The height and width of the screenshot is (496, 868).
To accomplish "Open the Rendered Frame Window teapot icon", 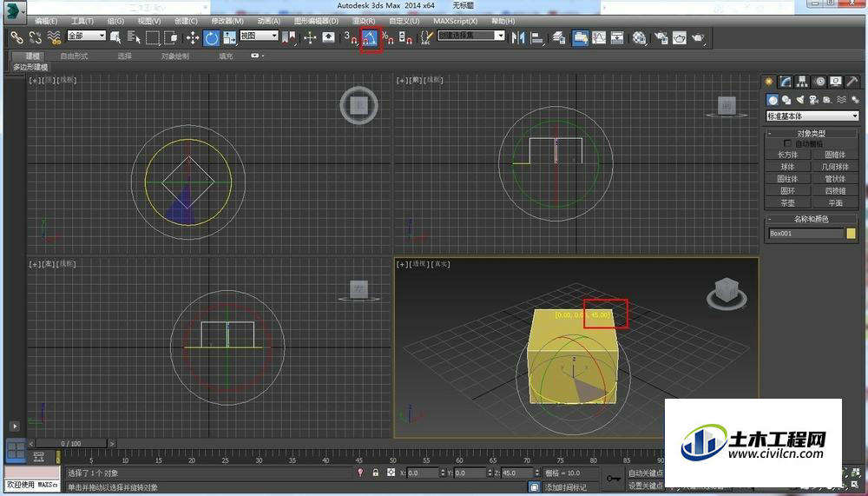I will [680, 37].
